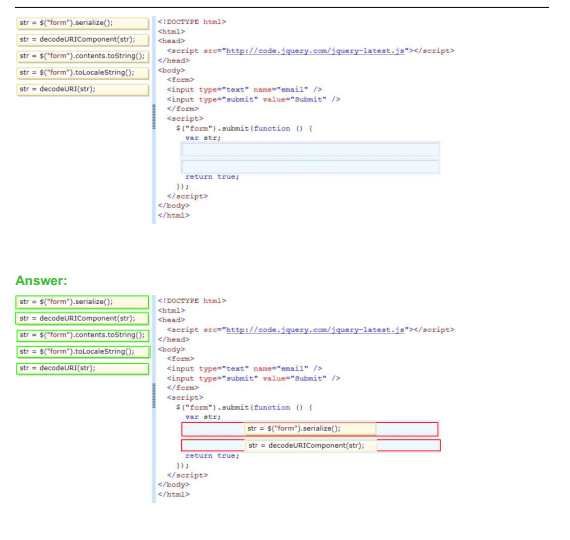Click email text input line in unanswered question code
570x540 pixels.
pos(244,89)
